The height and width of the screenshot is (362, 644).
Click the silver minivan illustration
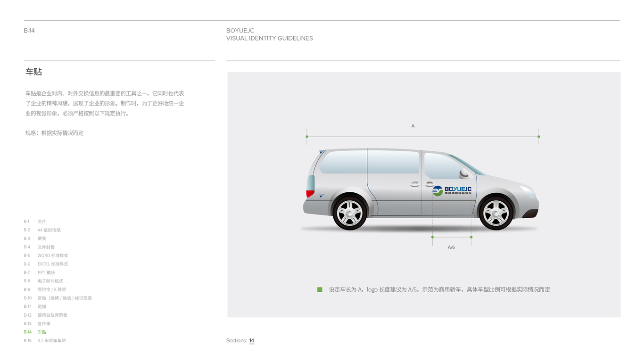(x=421, y=189)
